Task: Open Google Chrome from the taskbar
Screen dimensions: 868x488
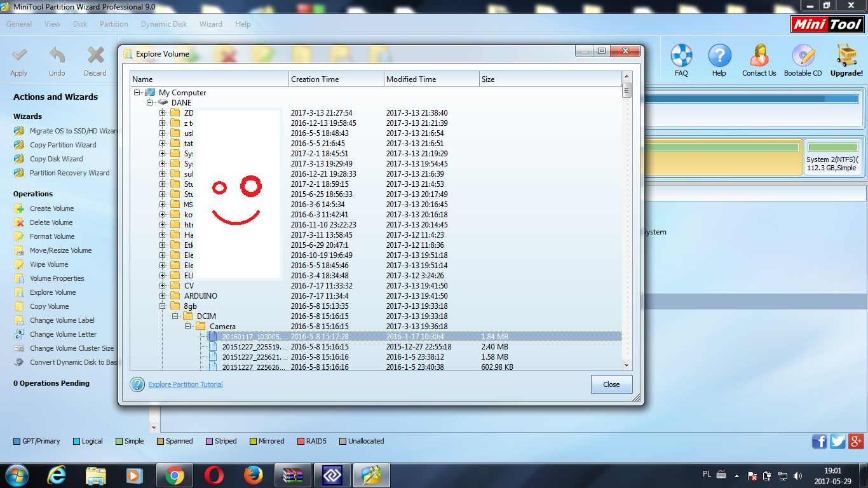Action: pos(175,475)
